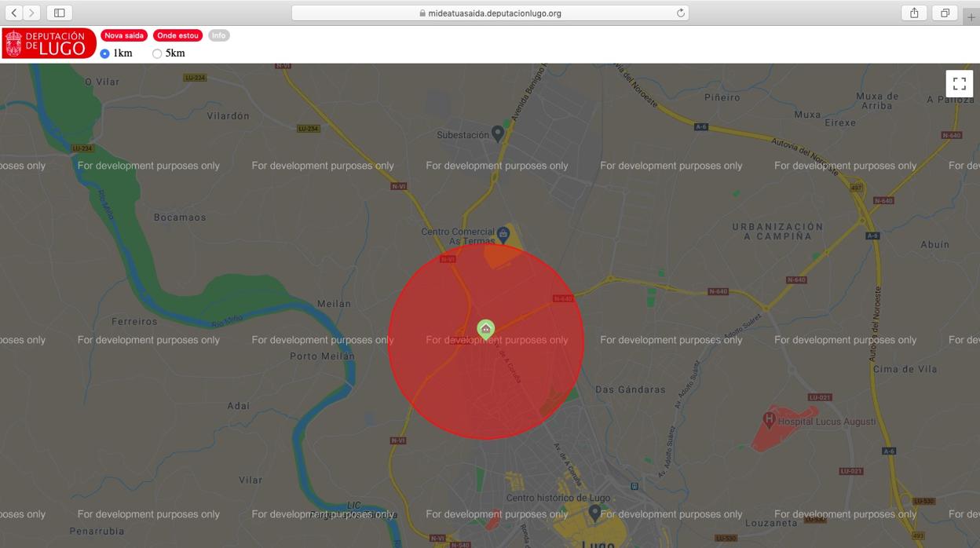Click the Nova saída button
This screenshot has width=980, height=548.
(x=124, y=35)
